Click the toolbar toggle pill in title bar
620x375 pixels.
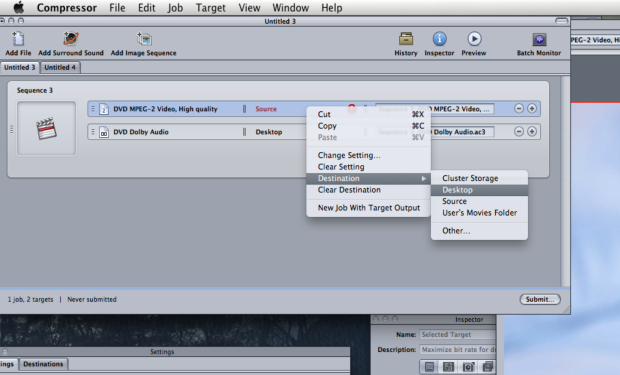[561, 21]
